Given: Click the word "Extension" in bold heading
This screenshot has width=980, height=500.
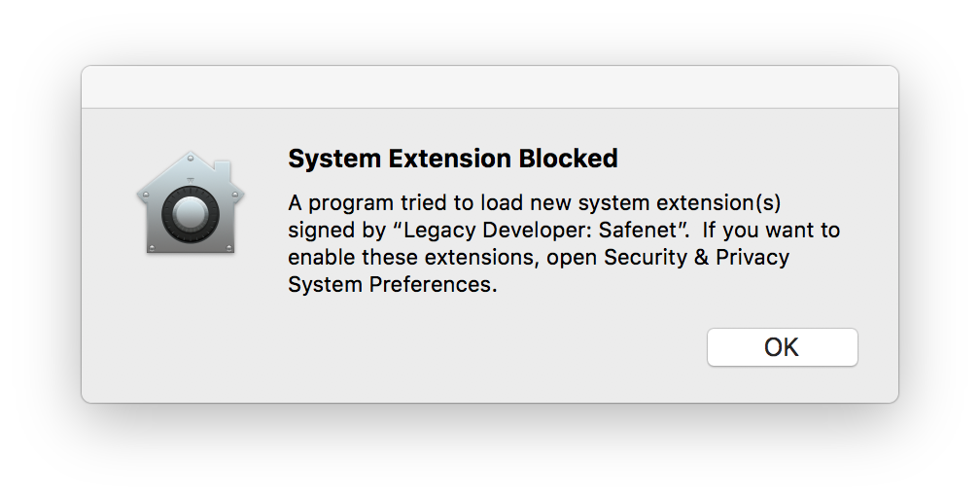Looking at the screenshot, I should tap(450, 159).
